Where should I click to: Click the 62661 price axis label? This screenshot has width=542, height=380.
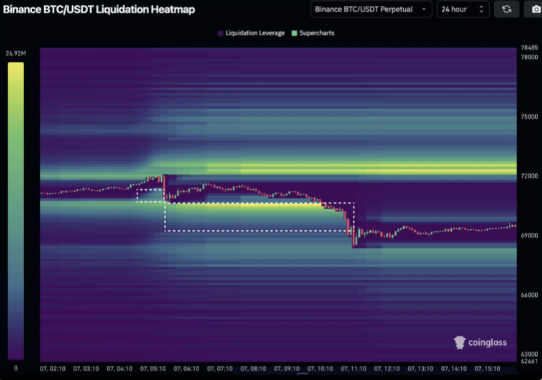click(529, 361)
